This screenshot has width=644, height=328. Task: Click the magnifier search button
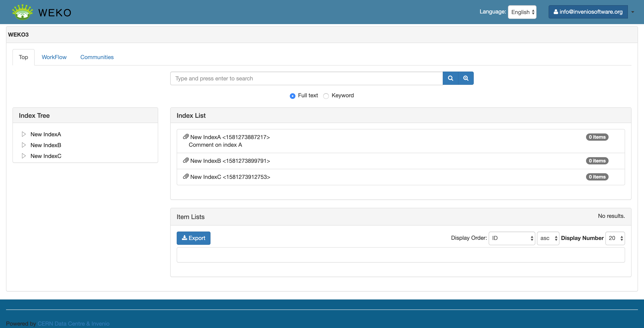click(450, 78)
